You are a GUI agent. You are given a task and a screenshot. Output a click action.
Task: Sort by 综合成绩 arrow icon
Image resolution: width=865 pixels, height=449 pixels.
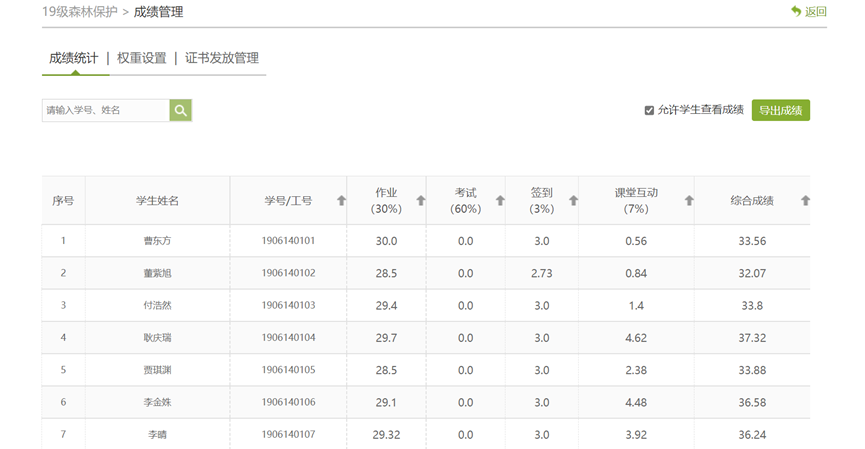(805, 201)
